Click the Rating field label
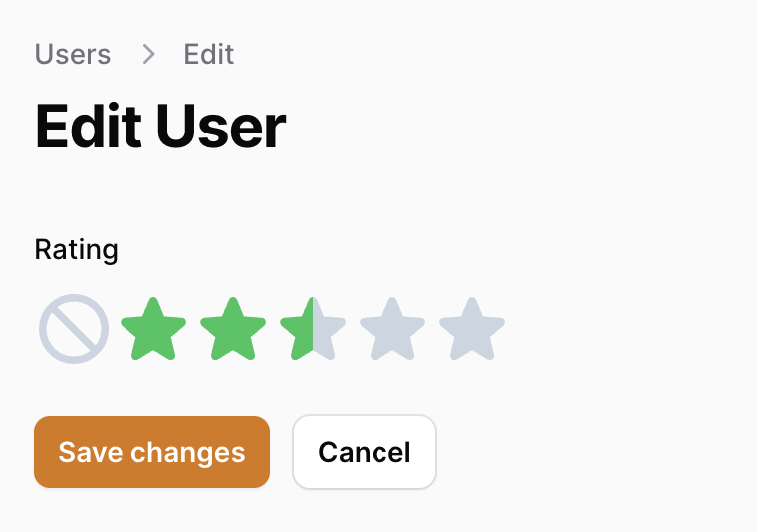This screenshot has height=532, width=757. coord(76,249)
